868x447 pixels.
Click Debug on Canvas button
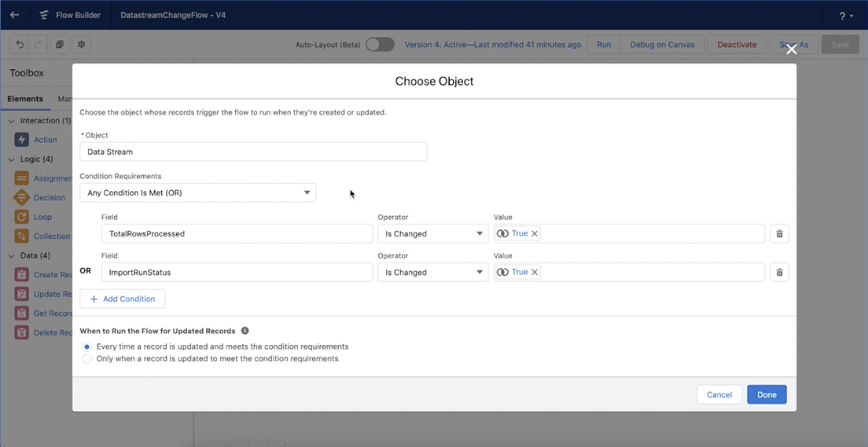tap(662, 44)
